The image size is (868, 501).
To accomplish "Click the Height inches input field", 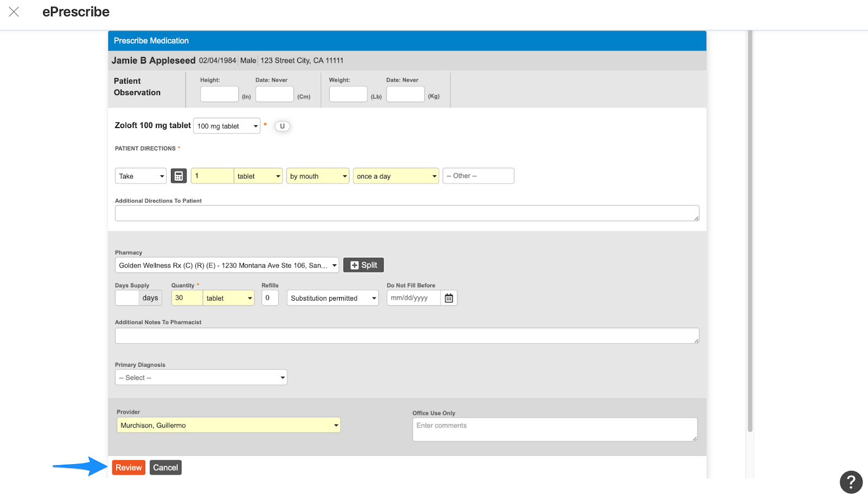I will coord(219,94).
